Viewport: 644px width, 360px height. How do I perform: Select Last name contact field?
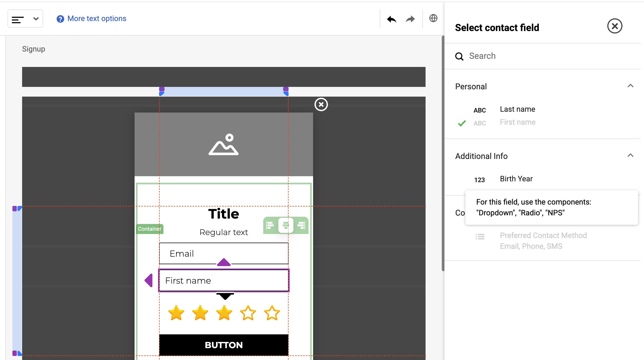tap(517, 109)
